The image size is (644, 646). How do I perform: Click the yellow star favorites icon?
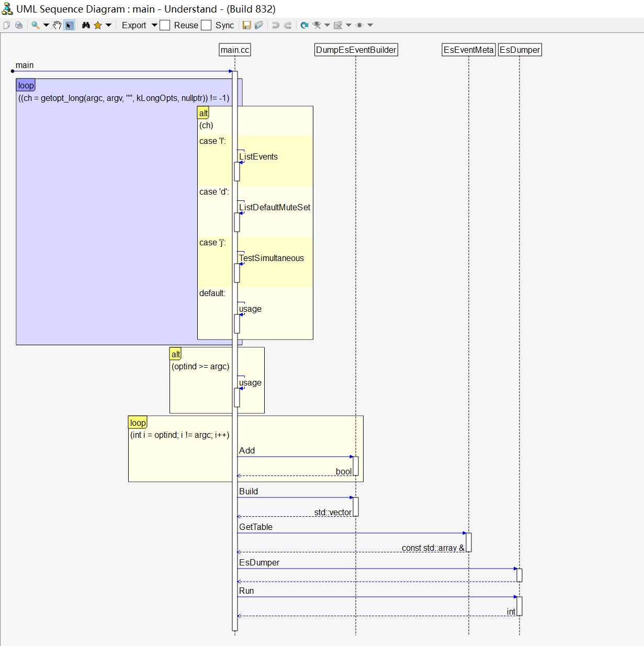[x=98, y=25]
